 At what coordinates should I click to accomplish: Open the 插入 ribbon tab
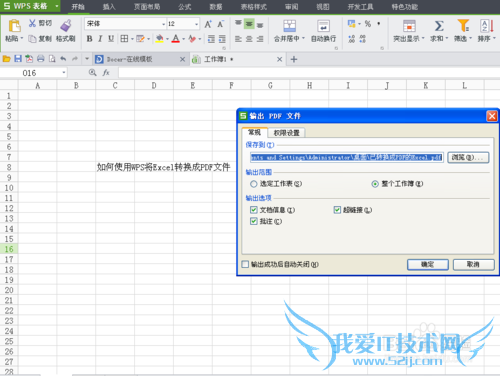pyautogui.click(x=109, y=7)
